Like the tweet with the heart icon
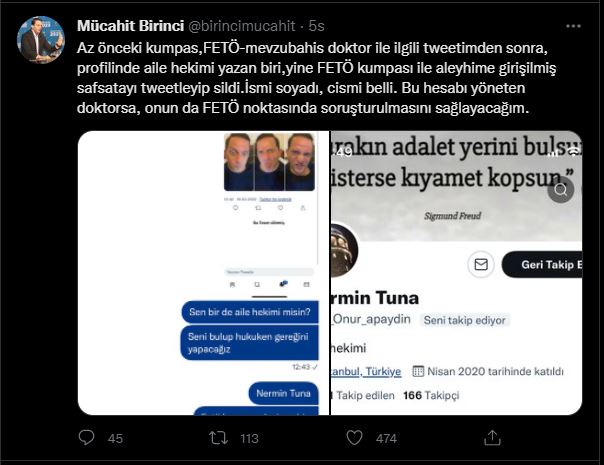 point(354,438)
